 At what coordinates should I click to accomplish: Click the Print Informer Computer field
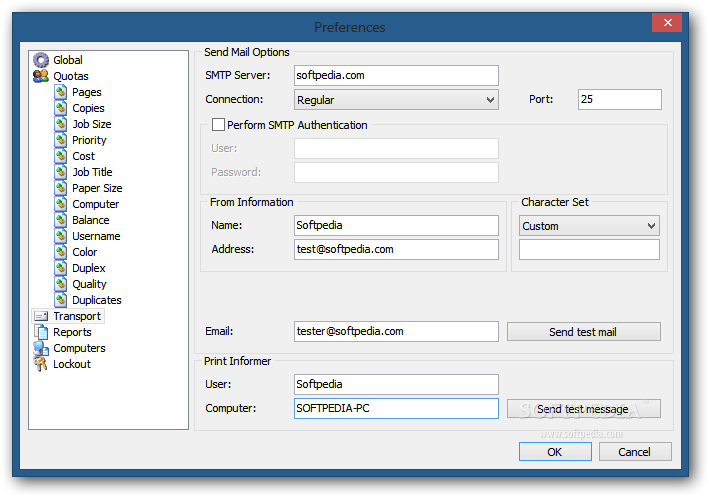[x=396, y=408]
